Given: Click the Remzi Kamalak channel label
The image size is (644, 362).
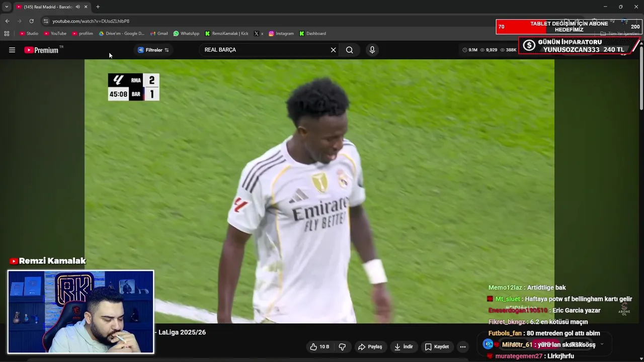Looking at the screenshot, I should (48, 261).
